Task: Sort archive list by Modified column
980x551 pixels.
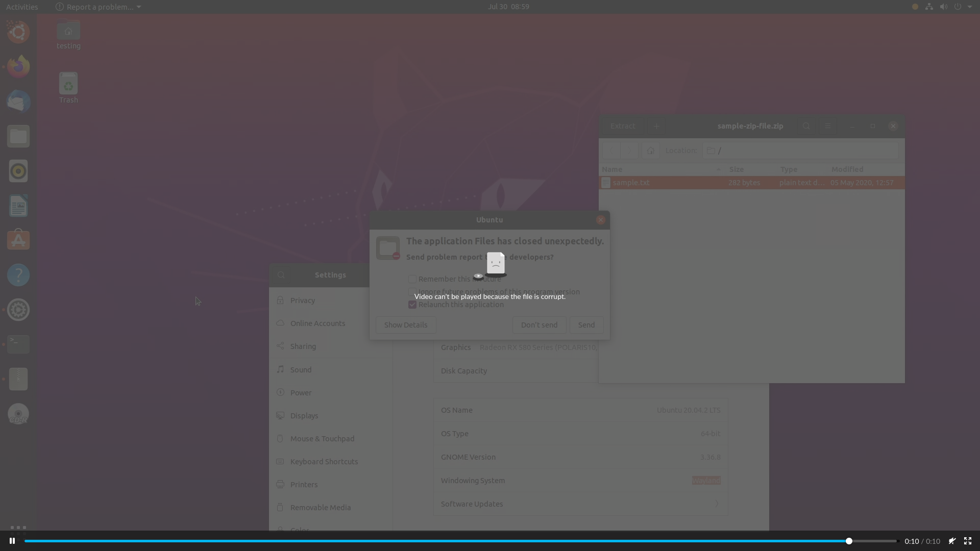Action: tap(866, 169)
